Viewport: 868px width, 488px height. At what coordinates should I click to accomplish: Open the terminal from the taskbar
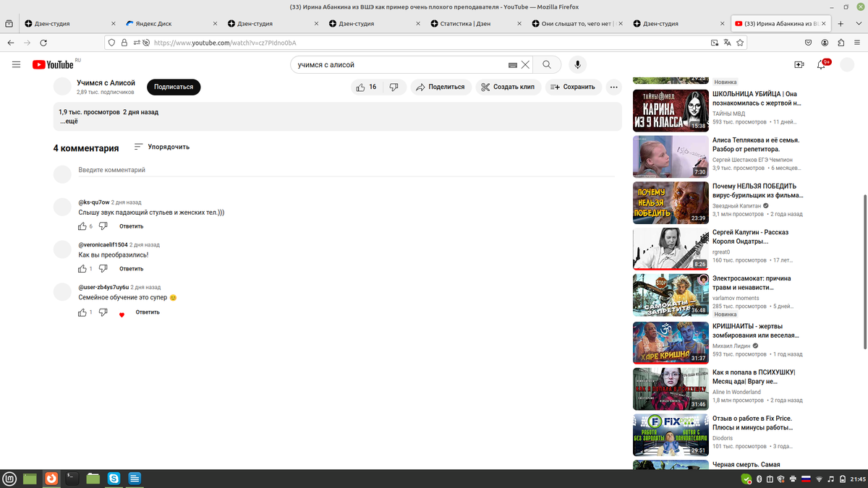tap(72, 479)
